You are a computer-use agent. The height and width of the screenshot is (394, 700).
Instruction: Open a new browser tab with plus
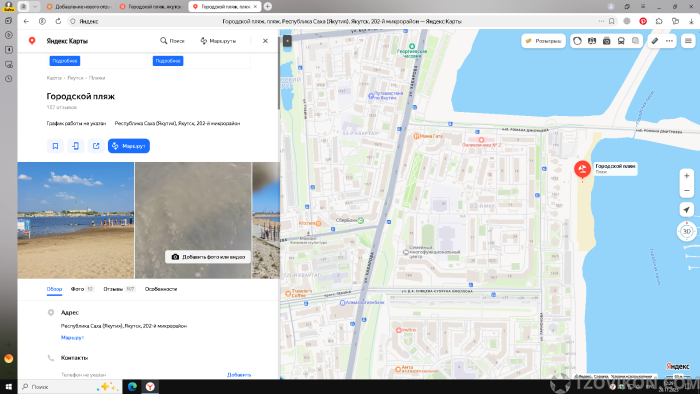click(x=267, y=6)
